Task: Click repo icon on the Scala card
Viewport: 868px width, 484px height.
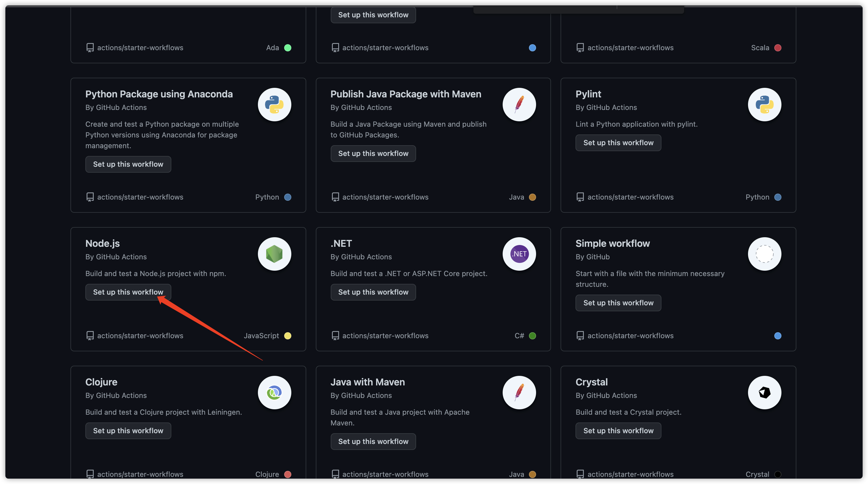Action: pyautogui.click(x=580, y=48)
